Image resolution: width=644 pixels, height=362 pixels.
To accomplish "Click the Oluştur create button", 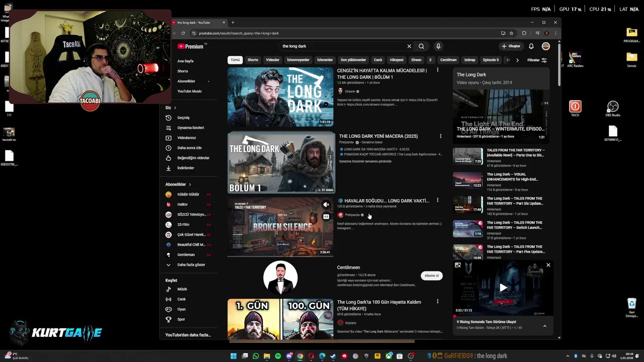I will point(511,46).
